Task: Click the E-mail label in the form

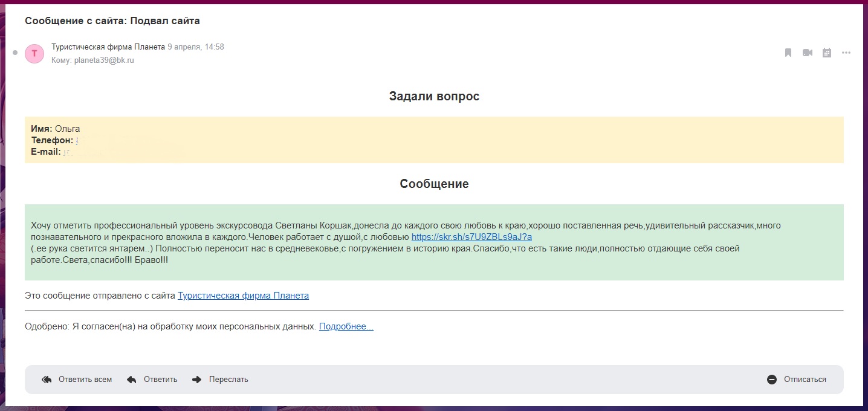Action: 46,152
